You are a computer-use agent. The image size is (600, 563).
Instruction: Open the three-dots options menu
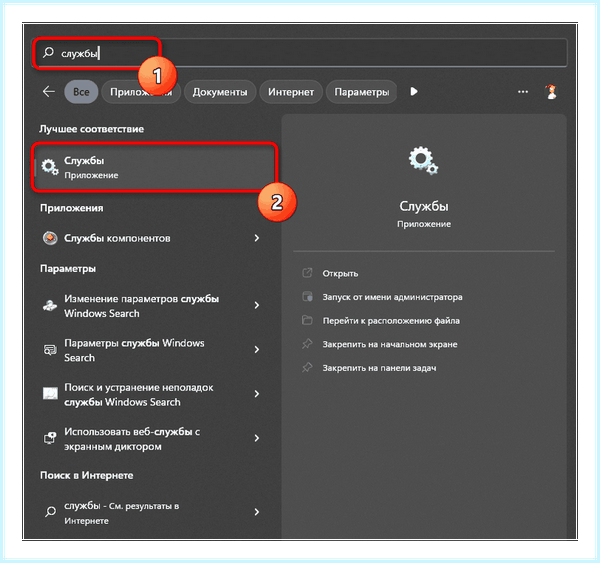point(523,92)
